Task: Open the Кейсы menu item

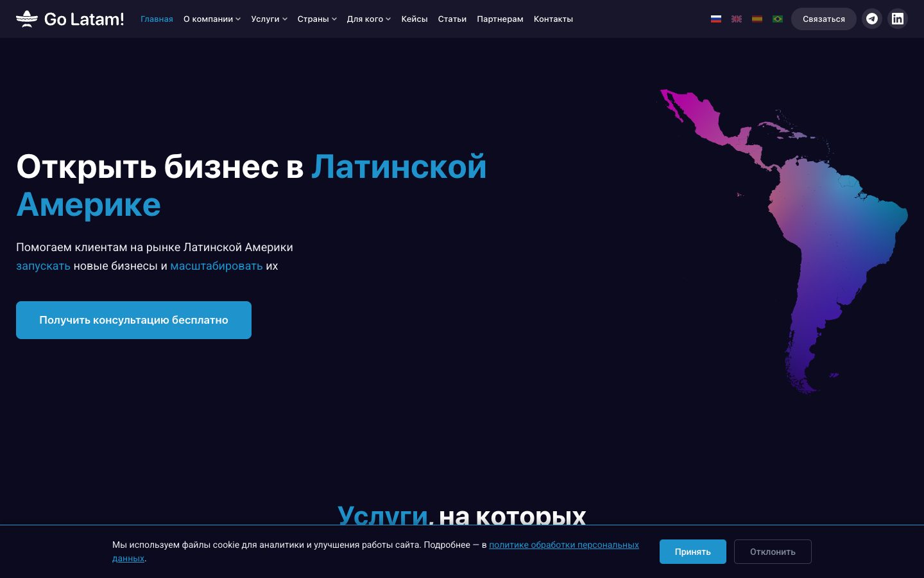Action: 415,19
